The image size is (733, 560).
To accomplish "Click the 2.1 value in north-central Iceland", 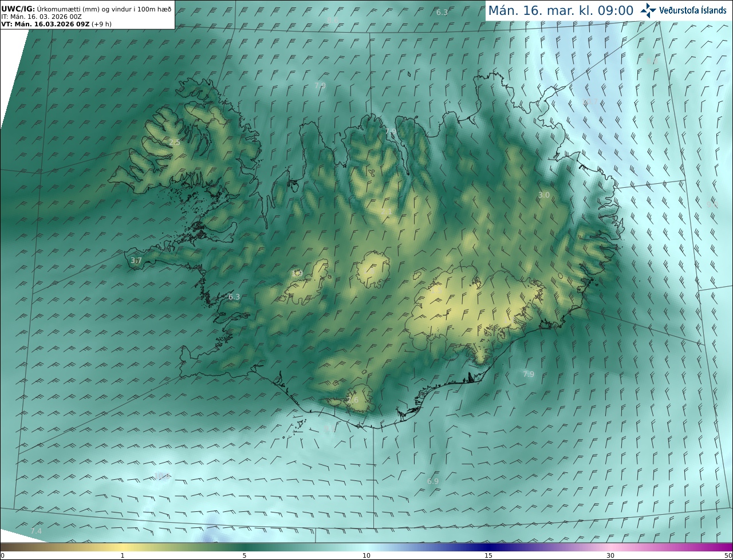I will (387, 211).
